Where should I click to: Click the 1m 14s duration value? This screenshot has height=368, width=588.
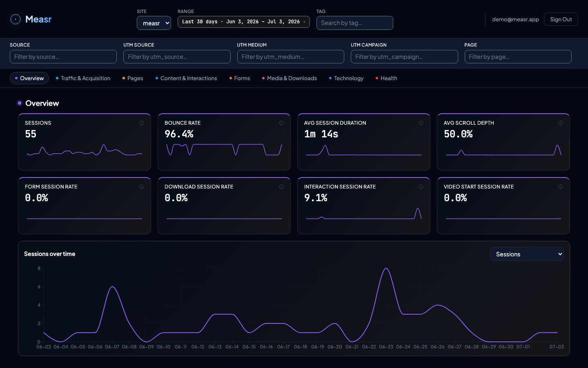[x=321, y=134]
